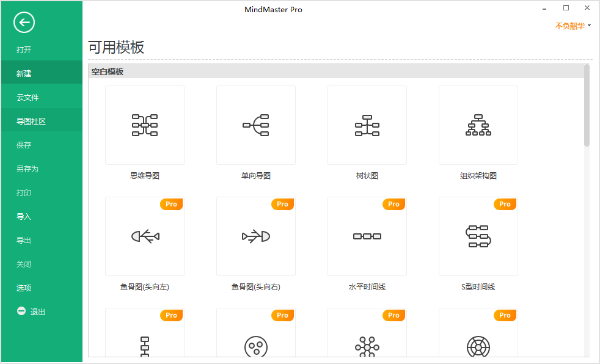
Task: Pick the 树状图 template icon
Action: click(x=367, y=125)
